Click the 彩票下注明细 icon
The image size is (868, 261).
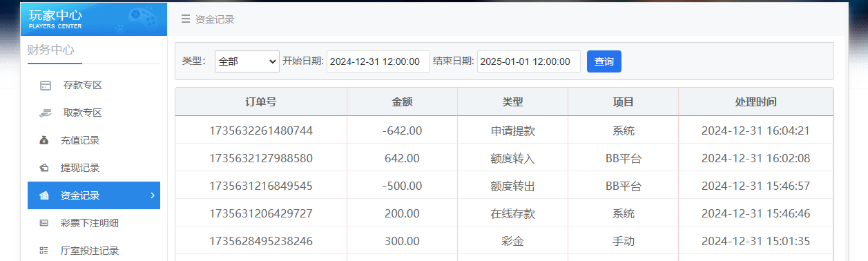click(x=44, y=223)
